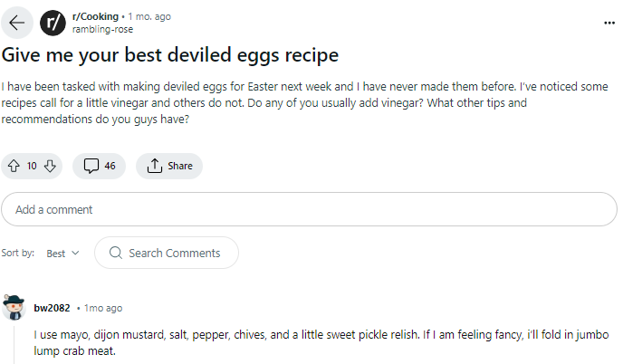The width and height of the screenshot is (623, 364).
Task: Click the magnifier icon in Search Comments
Action: click(x=115, y=254)
